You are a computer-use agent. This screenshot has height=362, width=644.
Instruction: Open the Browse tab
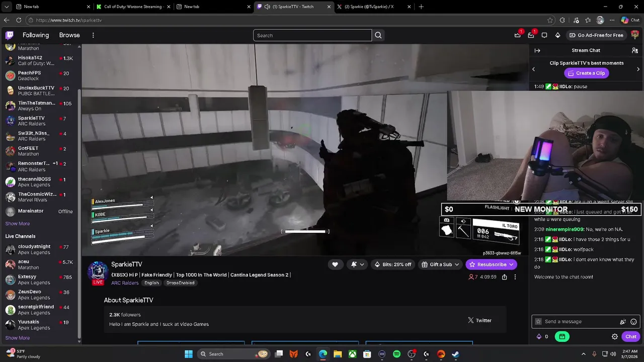point(69,35)
